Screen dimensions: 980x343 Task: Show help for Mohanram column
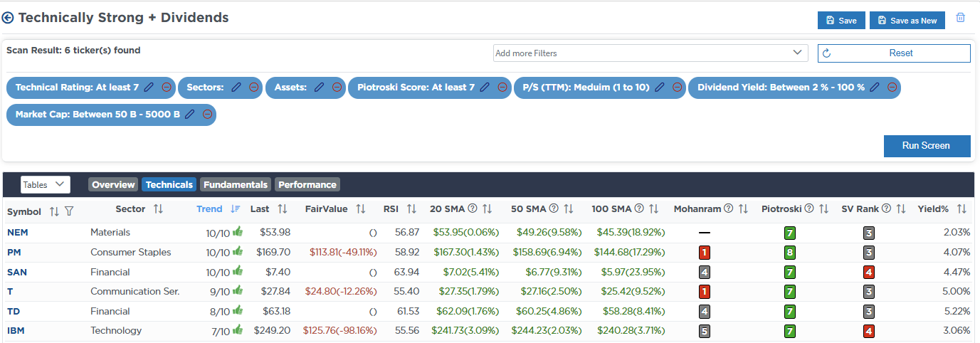pos(728,209)
